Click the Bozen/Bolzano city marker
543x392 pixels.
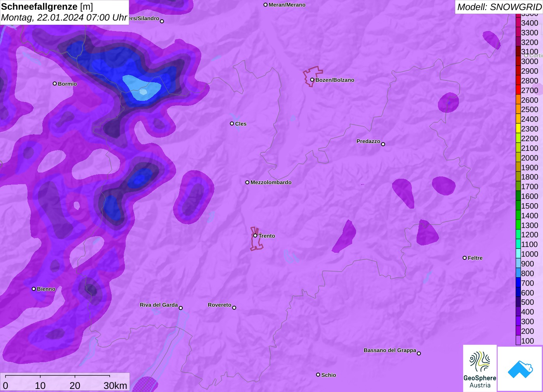tap(312, 80)
